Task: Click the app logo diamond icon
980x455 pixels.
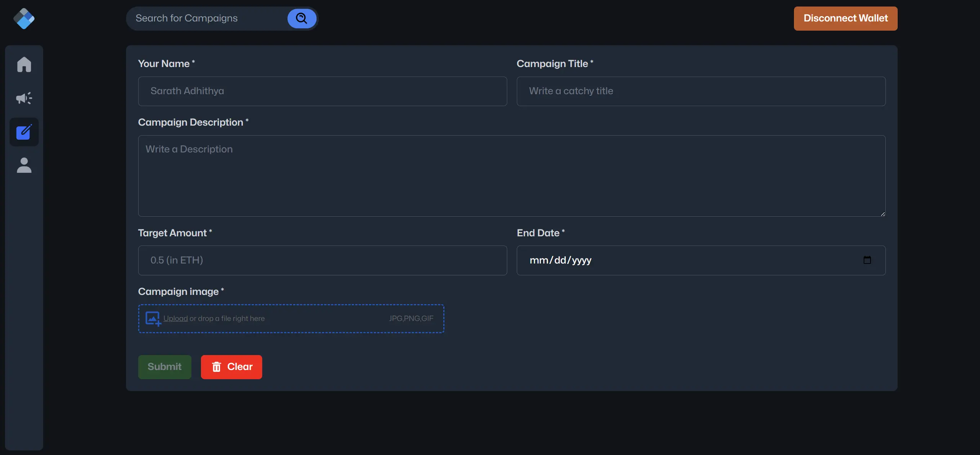Action: point(24,18)
